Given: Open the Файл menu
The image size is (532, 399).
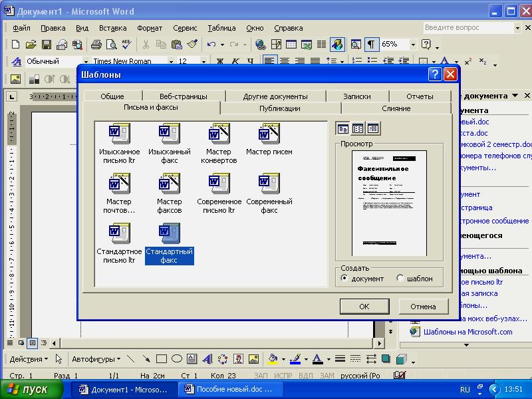Looking at the screenshot, I should [x=21, y=28].
